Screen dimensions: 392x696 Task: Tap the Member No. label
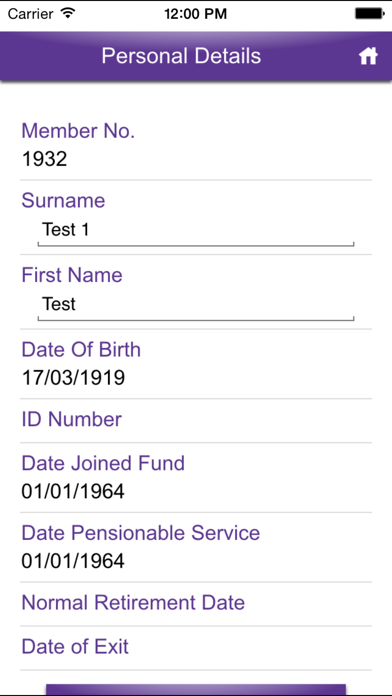tap(78, 131)
